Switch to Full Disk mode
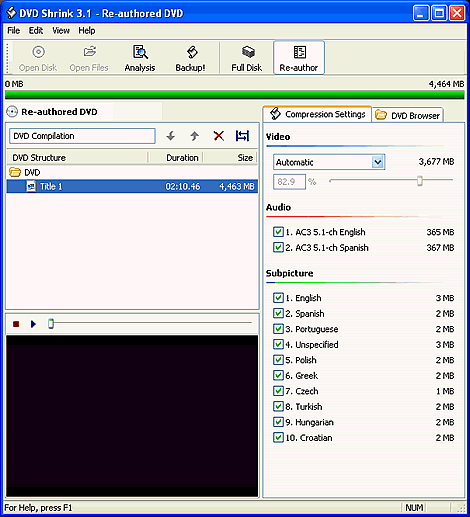470x517 pixels. coord(247,58)
